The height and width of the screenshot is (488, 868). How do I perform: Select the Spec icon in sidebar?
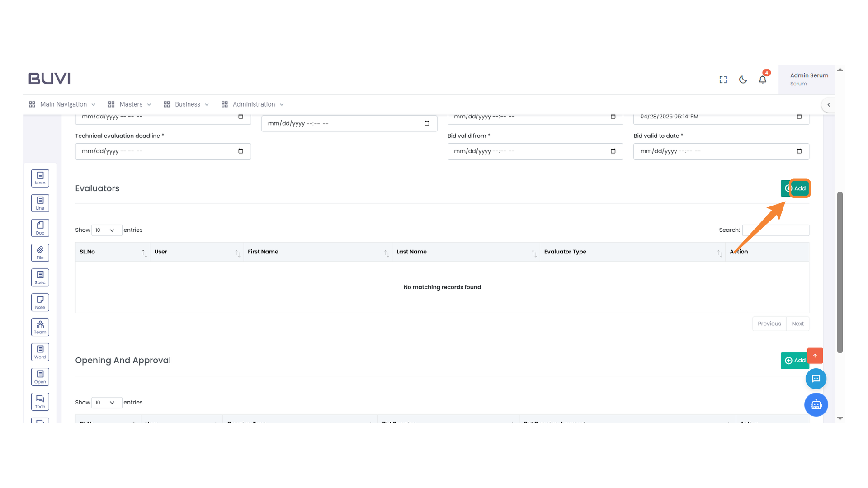coord(40,277)
